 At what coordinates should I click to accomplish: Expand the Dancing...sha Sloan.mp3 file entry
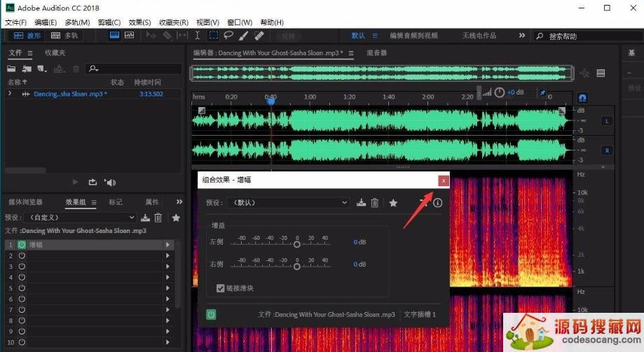click(x=10, y=94)
